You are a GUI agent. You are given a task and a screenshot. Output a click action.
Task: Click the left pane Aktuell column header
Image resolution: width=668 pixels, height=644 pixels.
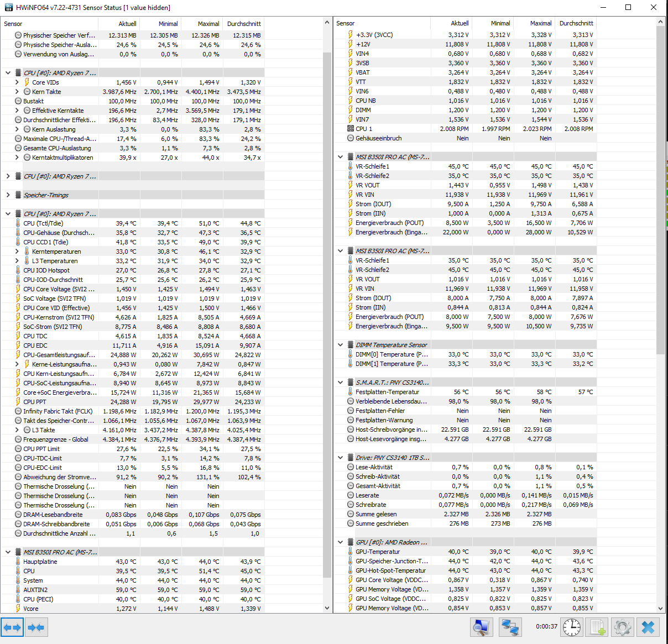tap(119, 24)
